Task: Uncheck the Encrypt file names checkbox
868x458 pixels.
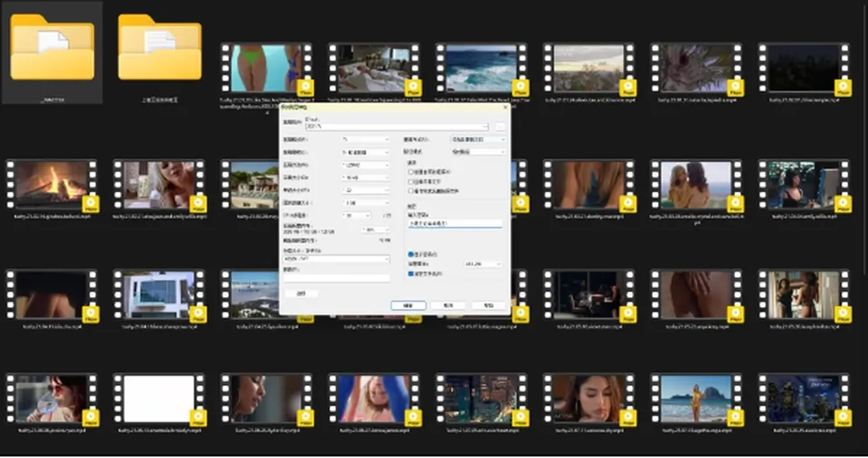Action: tap(410, 274)
